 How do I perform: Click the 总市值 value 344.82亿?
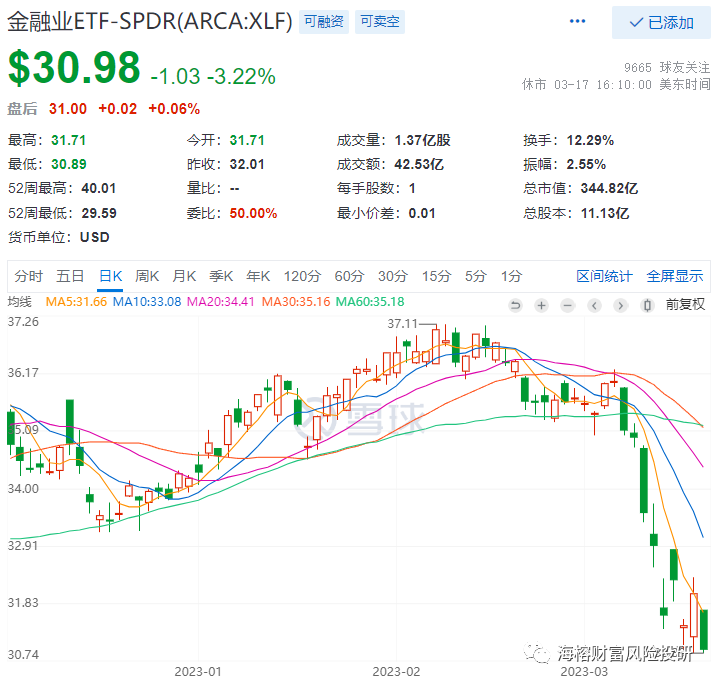point(609,188)
